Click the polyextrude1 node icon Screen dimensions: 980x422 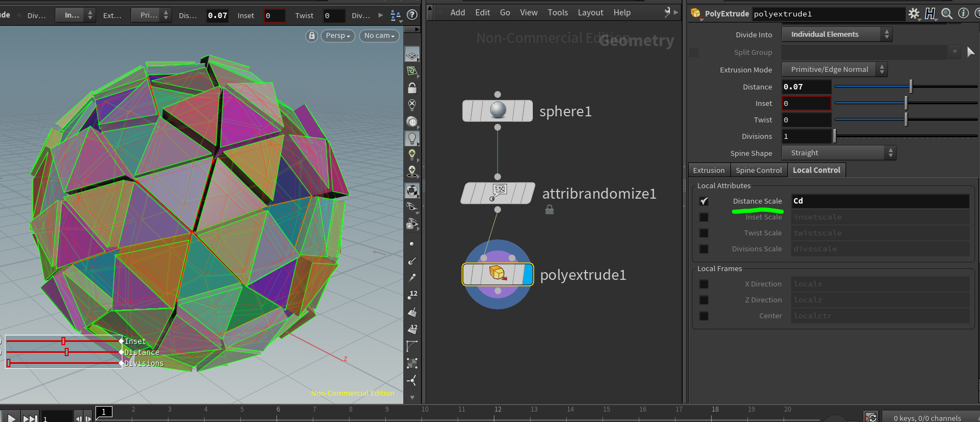(497, 274)
